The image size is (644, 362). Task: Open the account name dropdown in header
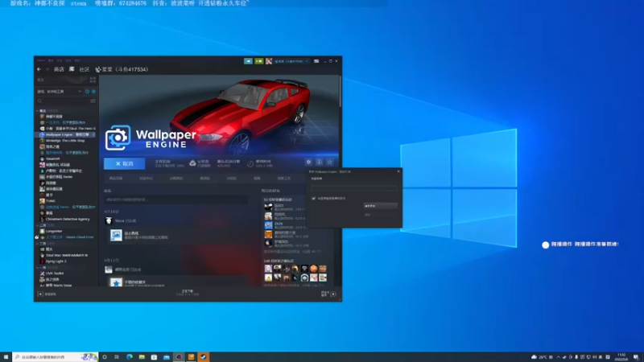pos(291,61)
